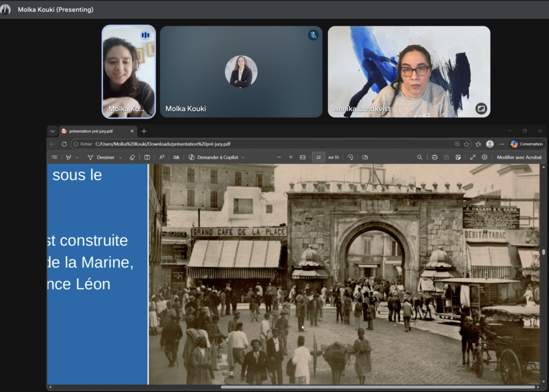Open the Copilot Conversation button

526,144
